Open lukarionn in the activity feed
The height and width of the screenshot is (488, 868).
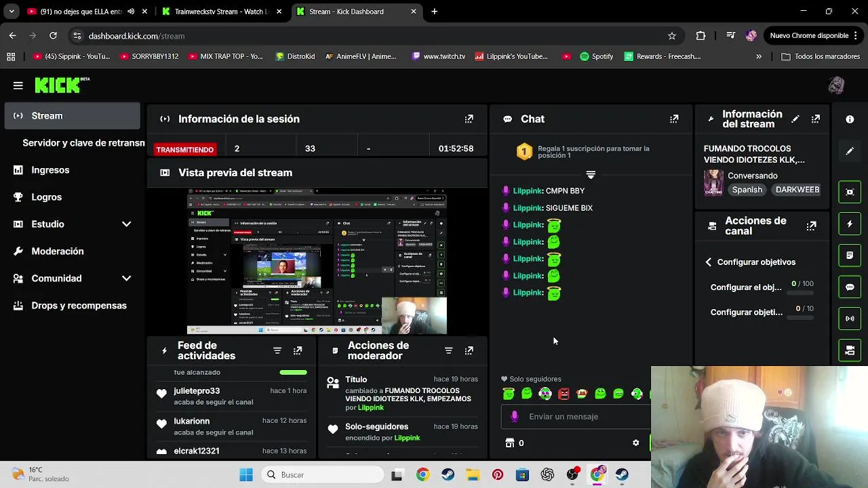pyautogui.click(x=191, y=421)
